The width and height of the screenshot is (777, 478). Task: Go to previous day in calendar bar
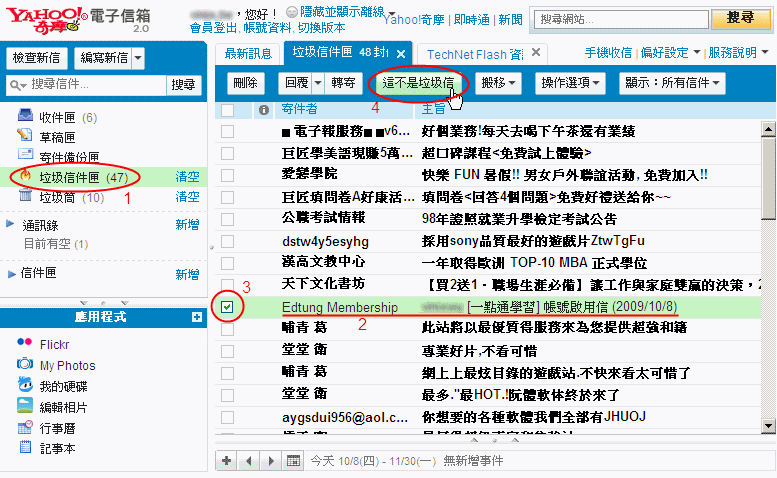pos(248,461)
